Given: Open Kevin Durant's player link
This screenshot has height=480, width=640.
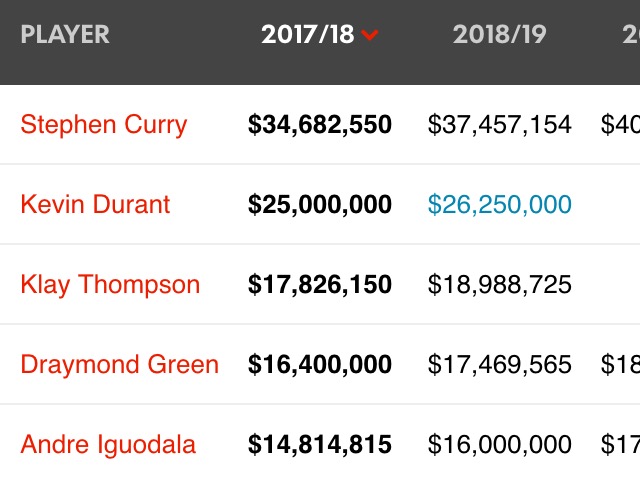Looking at the screenshot, I should (95, 204).
